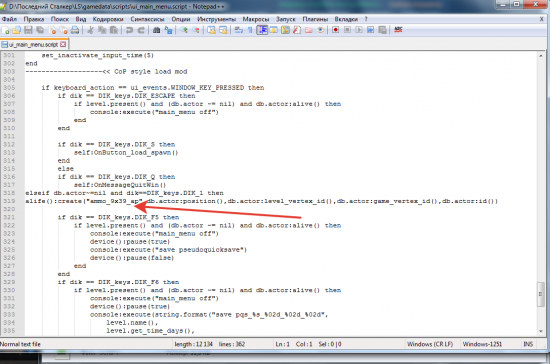This screenshot has width=550, height=364.
Task: Click the Save All icon
Action: tap(40, 31)
